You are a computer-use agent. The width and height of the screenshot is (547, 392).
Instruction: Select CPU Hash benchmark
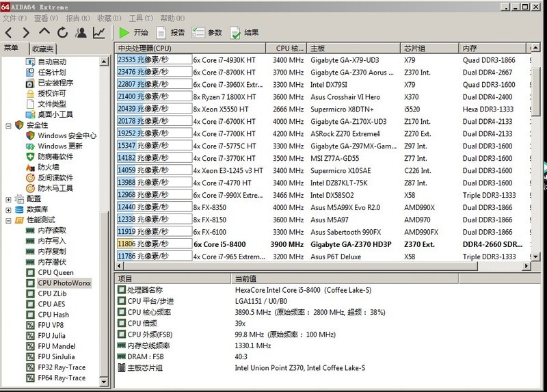tap(47, 314)
